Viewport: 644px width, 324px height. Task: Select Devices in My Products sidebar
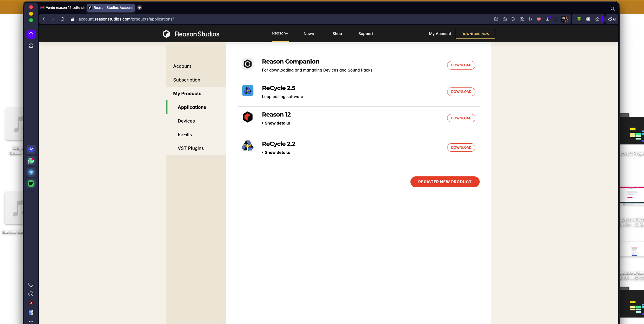tap(186, 121)
